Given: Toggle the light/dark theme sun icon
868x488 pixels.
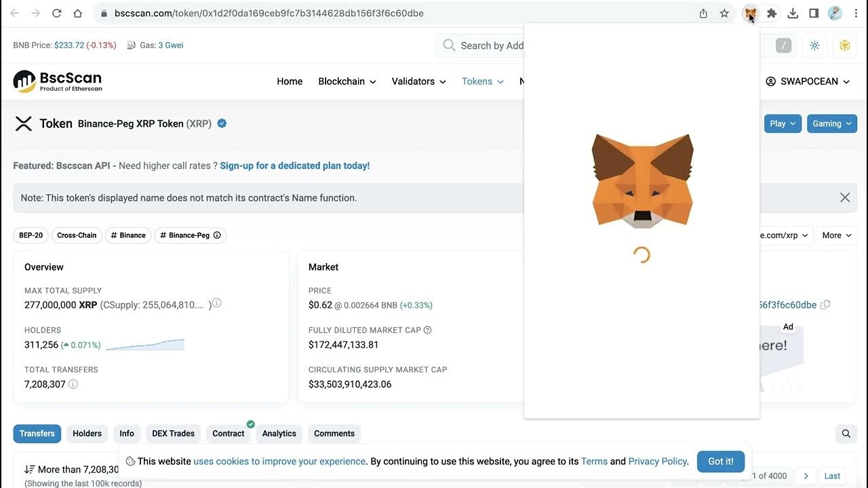Looking at the screenshot, I should 814,45.
